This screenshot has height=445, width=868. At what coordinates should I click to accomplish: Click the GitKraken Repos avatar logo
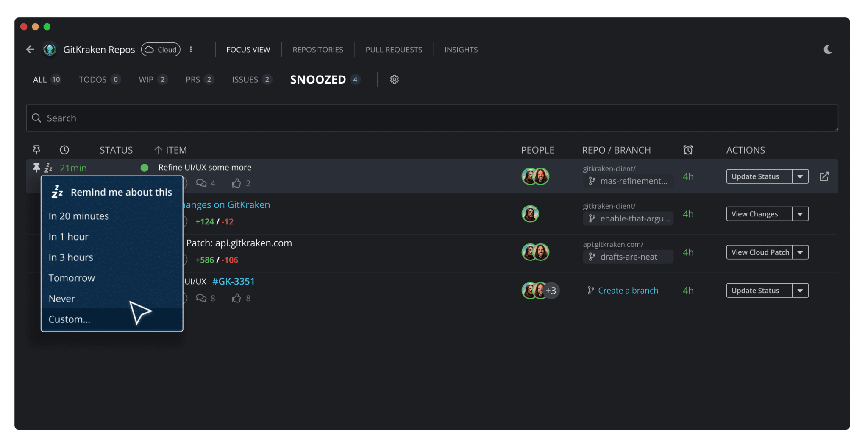(50, 50)
